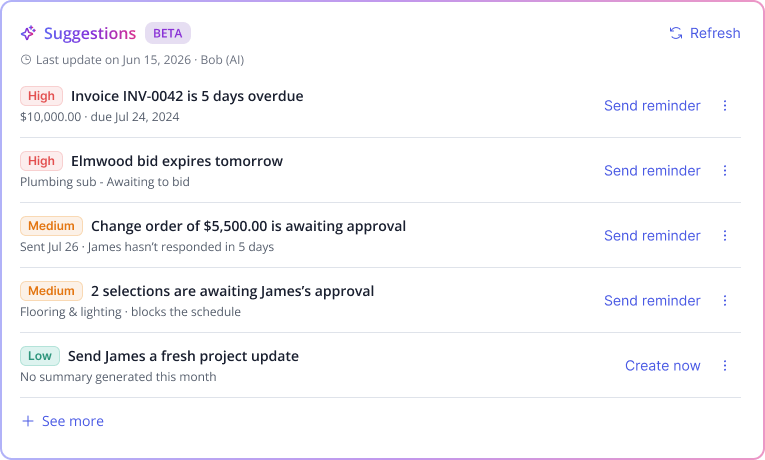Screen dimensions: 765x460
Task: Click the clock icon beside Last update
Action: click(x=25, y=60)
